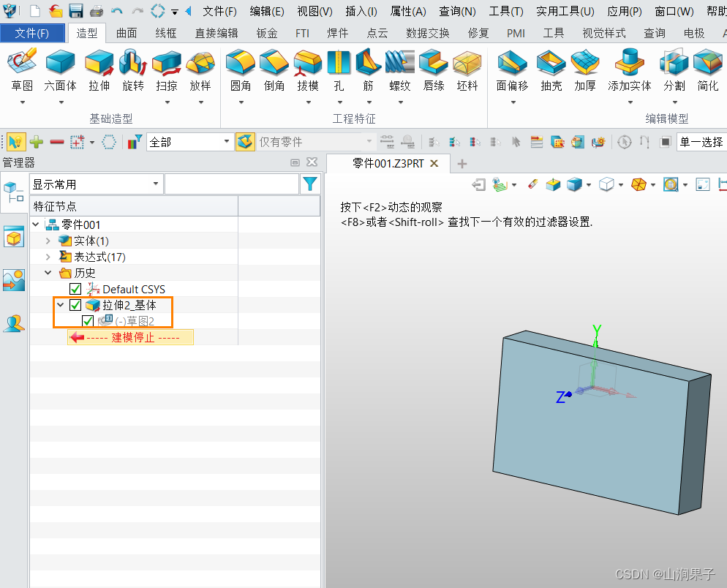Open the 编辑(E) menu
727x588 pixels.
tap(267, 11)
